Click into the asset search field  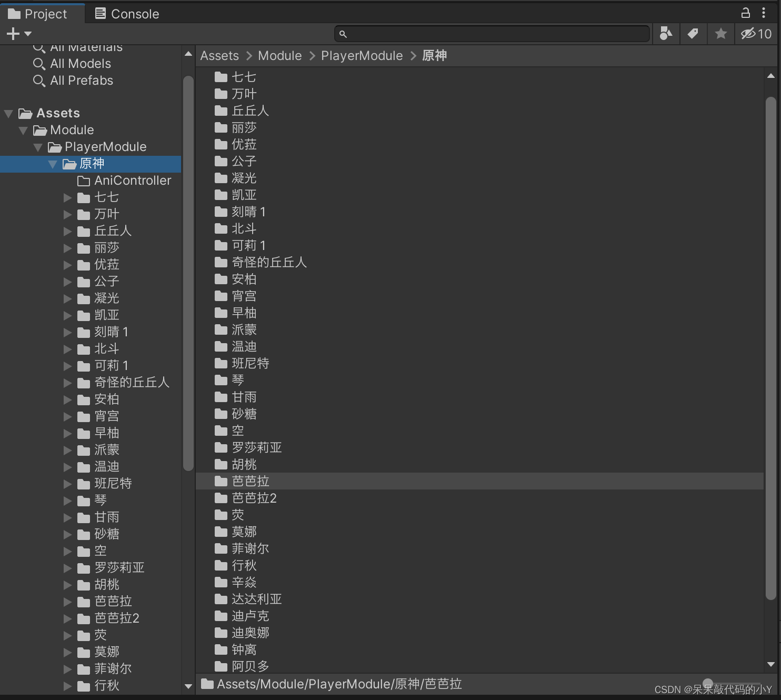pos(492,34)
